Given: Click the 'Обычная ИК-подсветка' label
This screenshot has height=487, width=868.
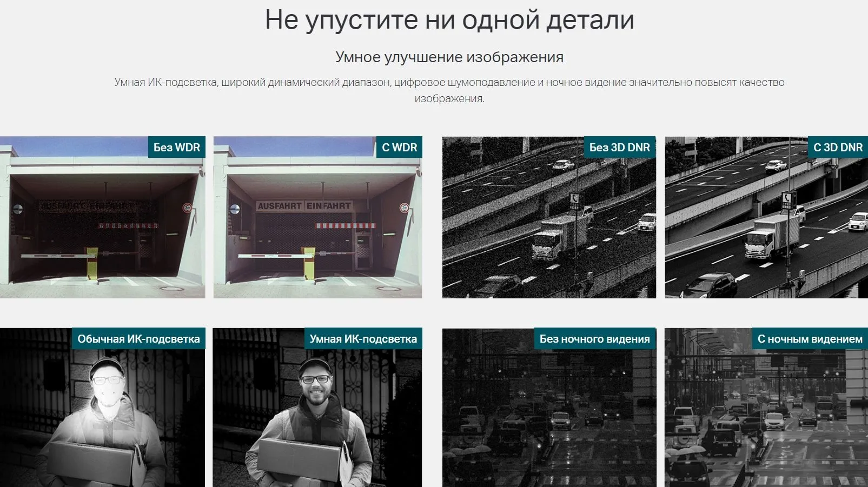Looking at the screenshot, I should [138, 339].
